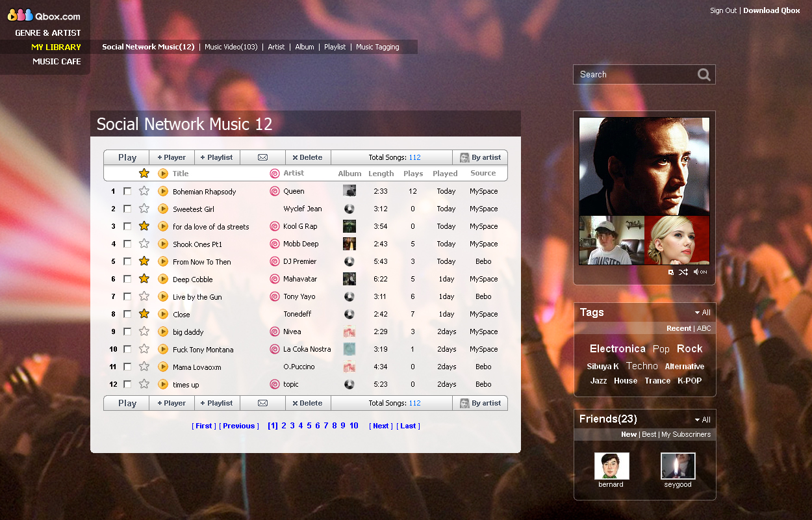Check the box for Sweetest Girl
The height and width of the screenshot is (520, 812).
(x=127, y=209)
